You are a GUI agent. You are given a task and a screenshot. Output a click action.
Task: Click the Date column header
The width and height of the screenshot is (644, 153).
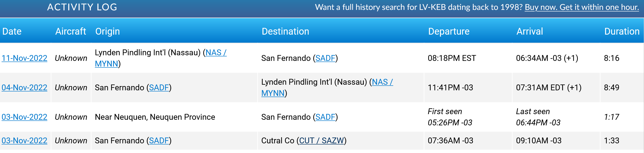point(12,31)
